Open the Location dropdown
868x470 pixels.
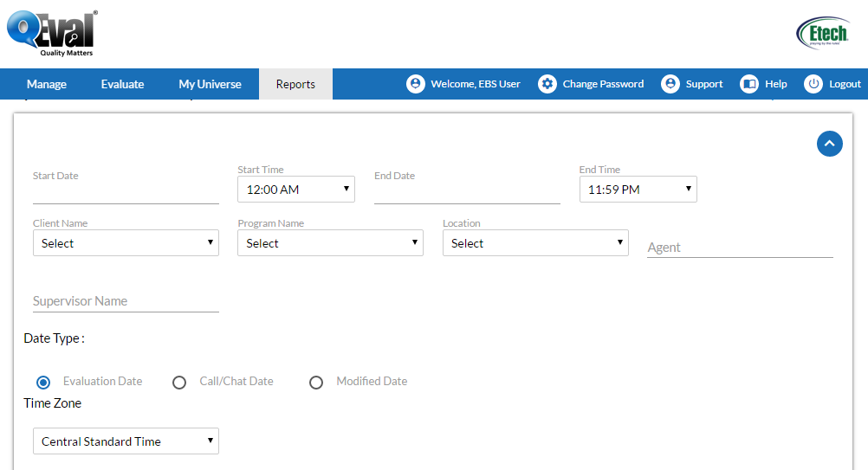pyautogui.click(x=535, y=243)
